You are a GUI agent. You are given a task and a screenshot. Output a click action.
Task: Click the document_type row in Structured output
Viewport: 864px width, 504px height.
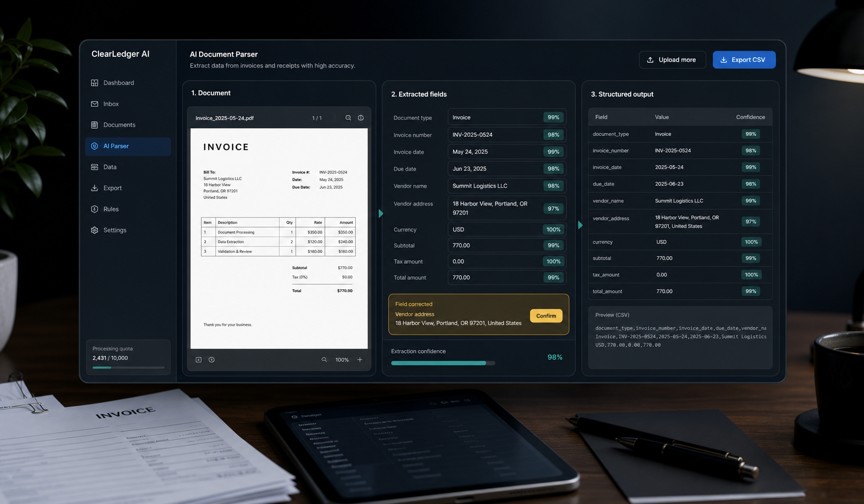pos(680,134)
